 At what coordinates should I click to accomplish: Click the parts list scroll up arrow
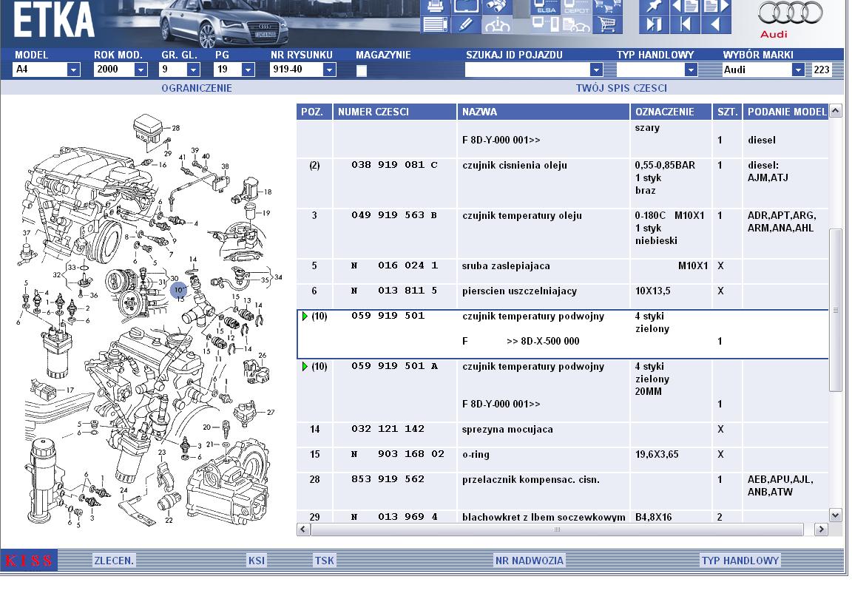point(835,111)
